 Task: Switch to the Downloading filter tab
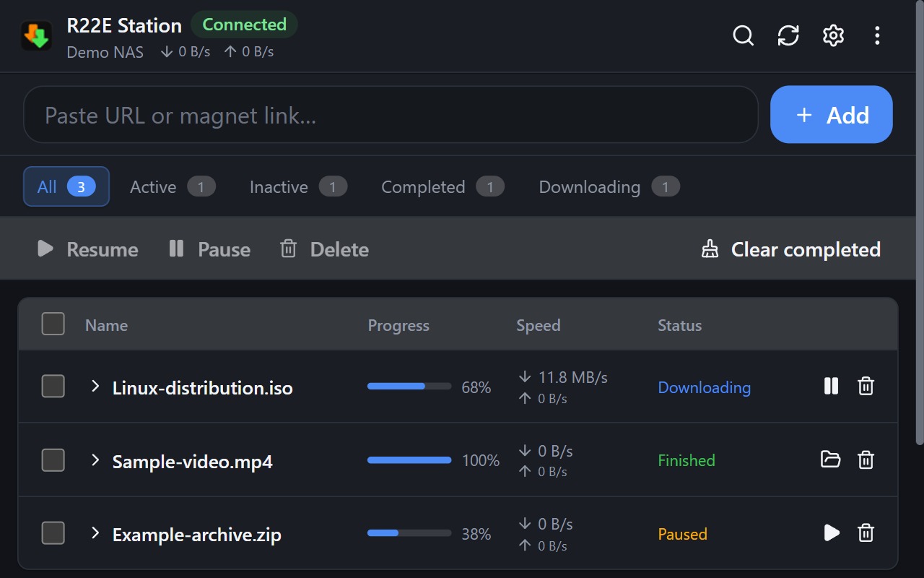pyautogui.click(x=609, y=187)
